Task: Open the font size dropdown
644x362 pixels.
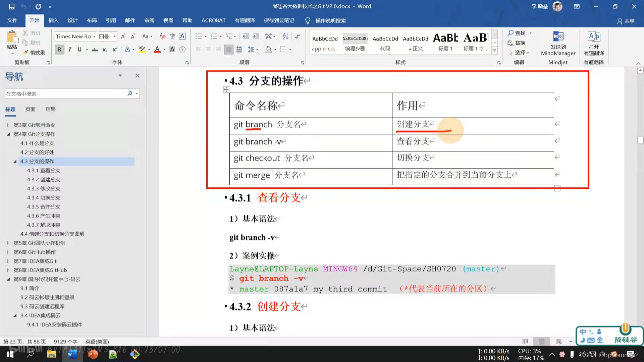Action: (x=114, y=36)
